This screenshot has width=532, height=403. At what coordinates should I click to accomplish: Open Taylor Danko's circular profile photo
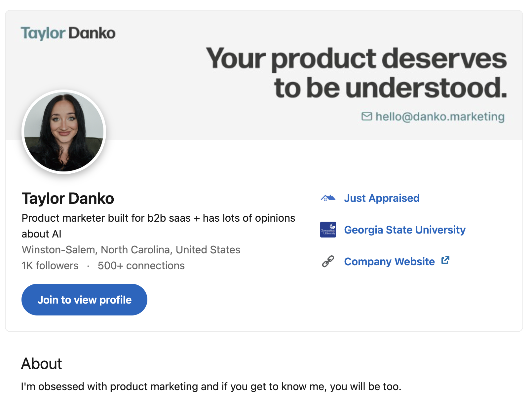click(64, 132)
